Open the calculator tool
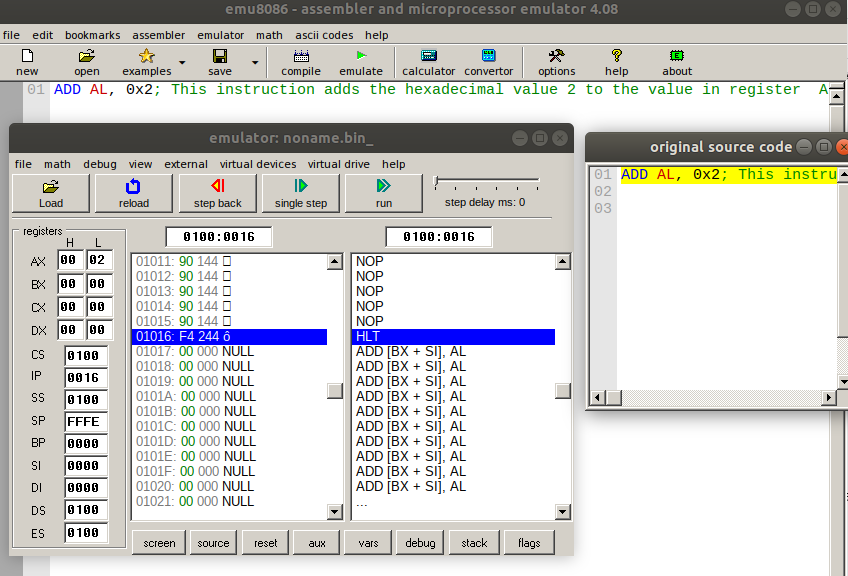The height and width of the screenshot is (576, 848). [x=428, y=62]
